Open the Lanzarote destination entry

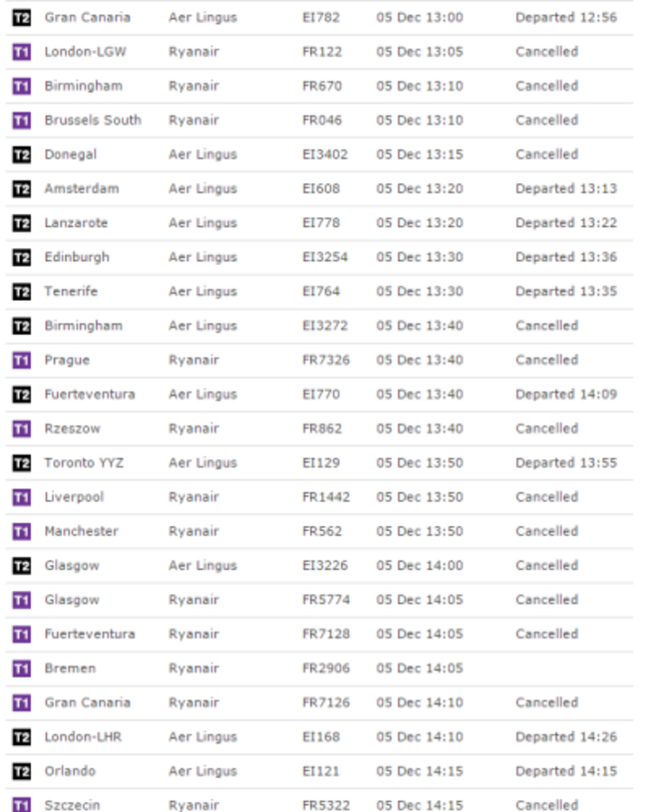[x=76, y=223]
